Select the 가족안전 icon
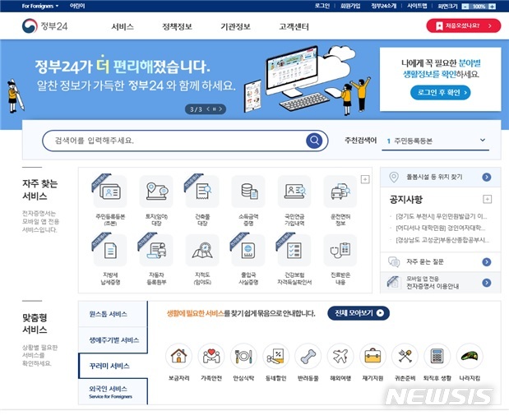 click(211, 356)
